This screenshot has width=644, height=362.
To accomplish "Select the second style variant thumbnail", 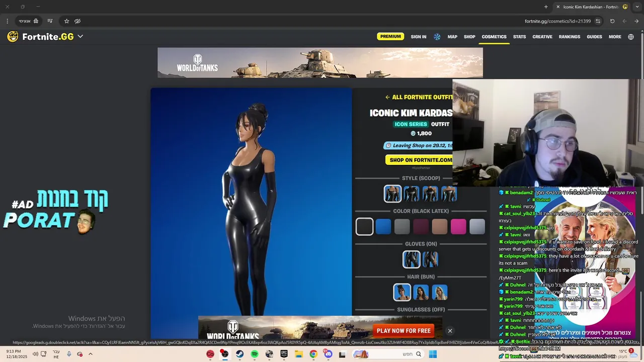I will pos(411,194).
